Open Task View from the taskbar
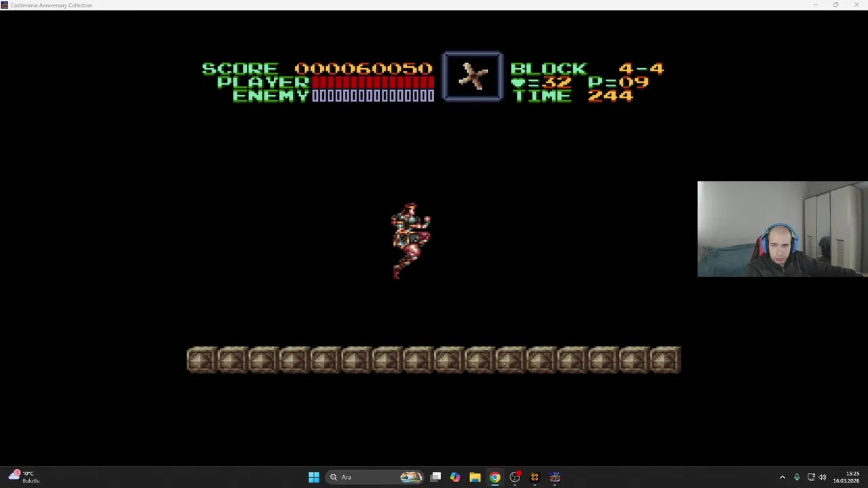This screenshot has width=868, height=488. (436, 477)
